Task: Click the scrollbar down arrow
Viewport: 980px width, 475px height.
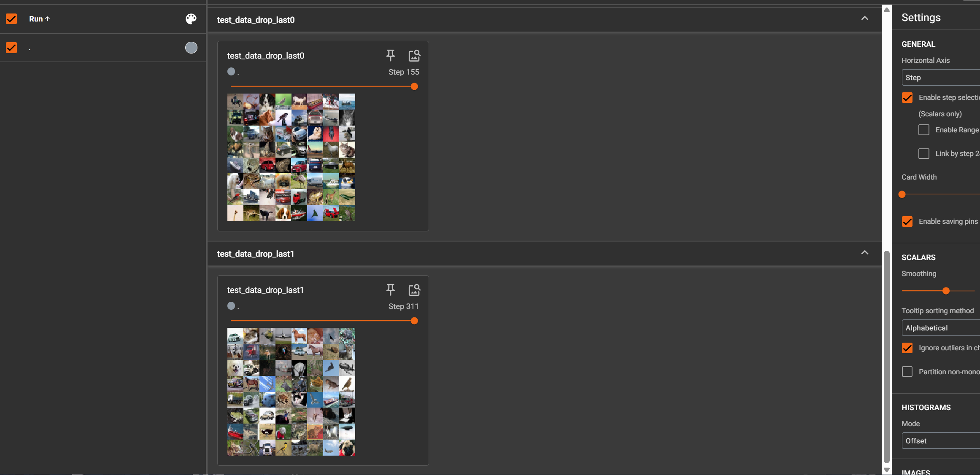Action: [x=887, y=470]
